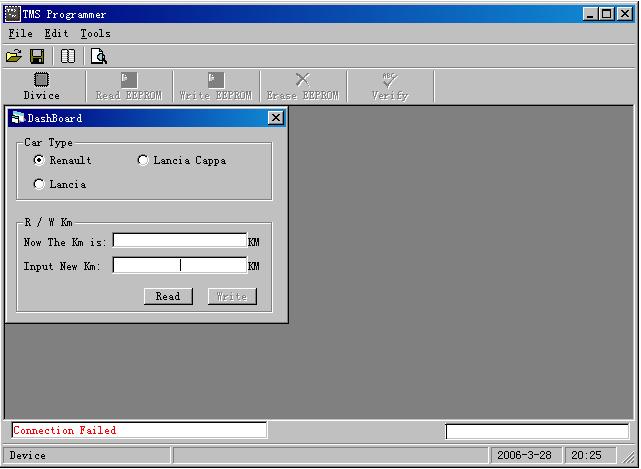Click the TMS Programmer title bar icon
The height and width of the screenshot is (469, 641).
pyautogui.click(x=12, y=14)
